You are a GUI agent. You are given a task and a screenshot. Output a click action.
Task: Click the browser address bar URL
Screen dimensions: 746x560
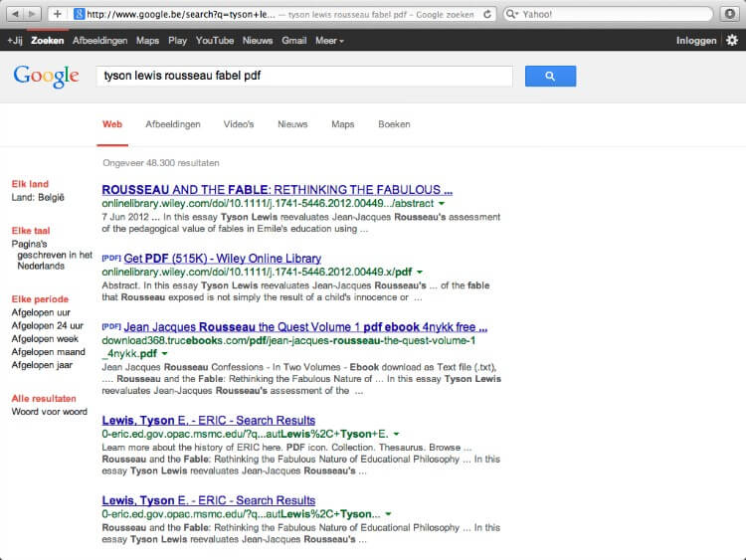[x=181, y=14]
